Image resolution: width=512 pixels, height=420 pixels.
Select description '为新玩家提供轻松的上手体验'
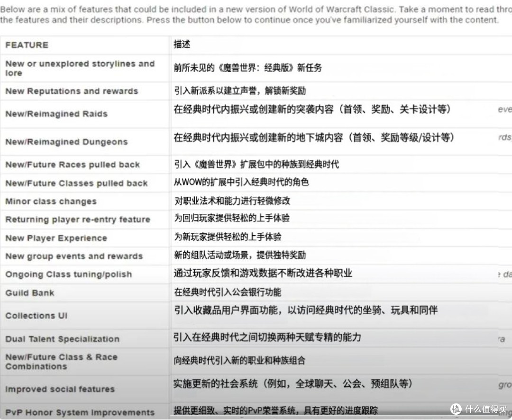coord(228,237)
